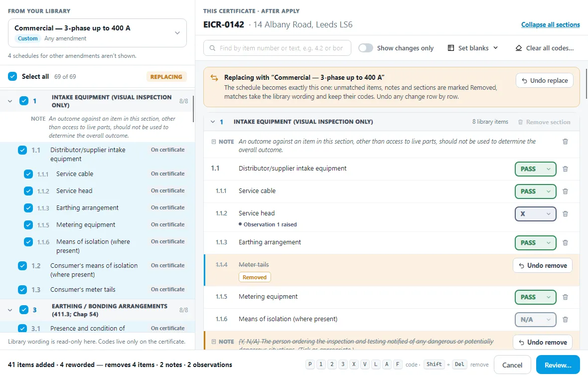Screen dimensions: 588x379
Task: Click Collapse all sections link
Action: [551, 25]
